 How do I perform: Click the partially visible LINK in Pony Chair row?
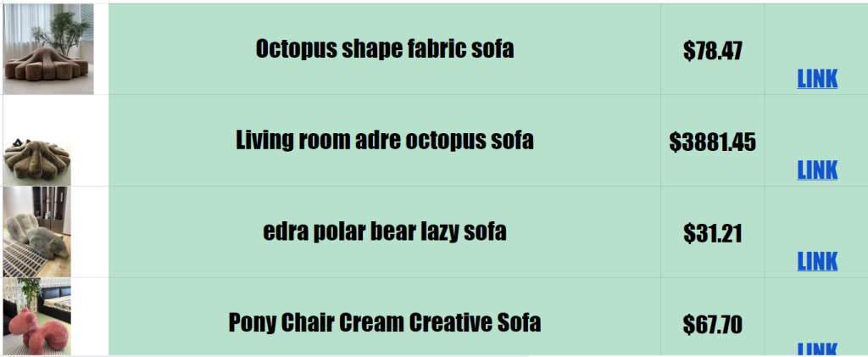tap(817, 350)
